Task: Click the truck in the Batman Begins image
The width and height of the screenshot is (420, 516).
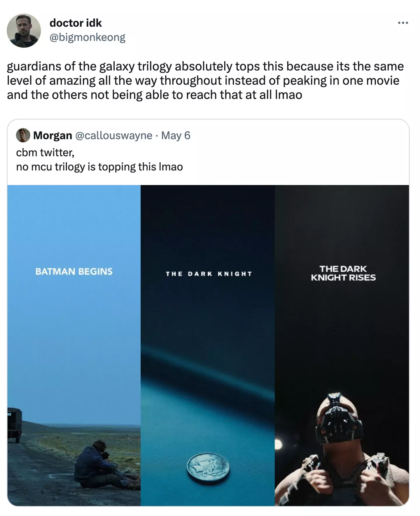Action: (x=14, y=424)
